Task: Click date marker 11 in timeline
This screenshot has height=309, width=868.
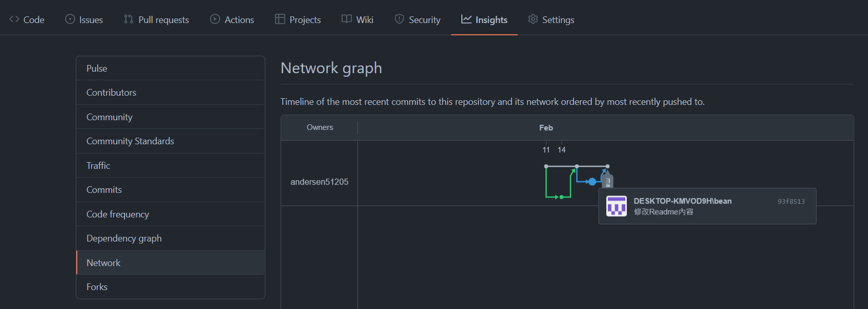Action: tap(546, 150)
